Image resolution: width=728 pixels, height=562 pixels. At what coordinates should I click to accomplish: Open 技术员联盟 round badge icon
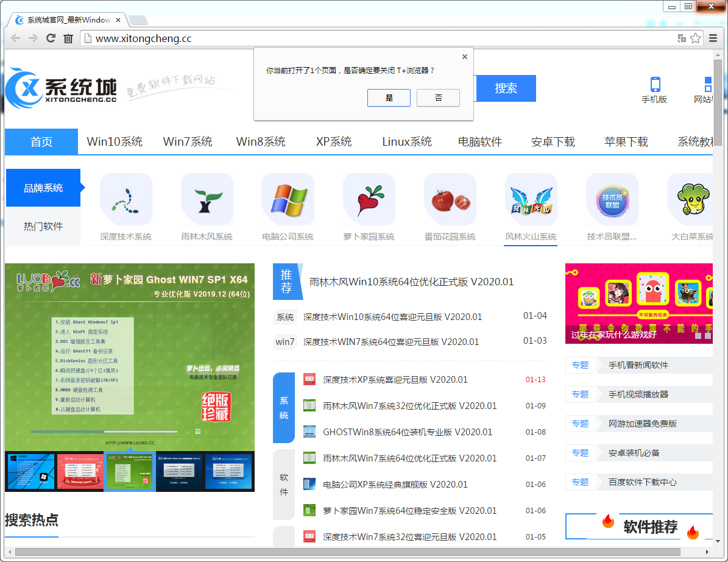pos(612,200)
